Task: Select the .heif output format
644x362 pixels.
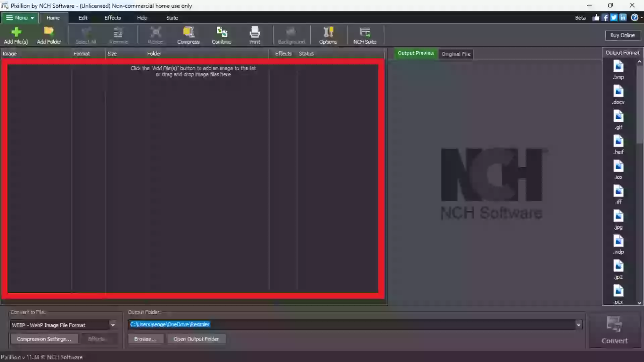Action: [618, 145]
